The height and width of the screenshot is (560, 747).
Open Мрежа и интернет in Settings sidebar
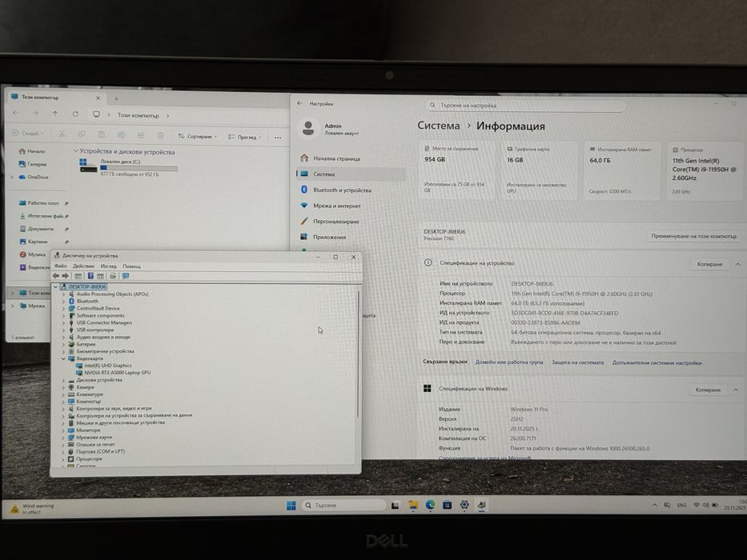tap(351, 206)
